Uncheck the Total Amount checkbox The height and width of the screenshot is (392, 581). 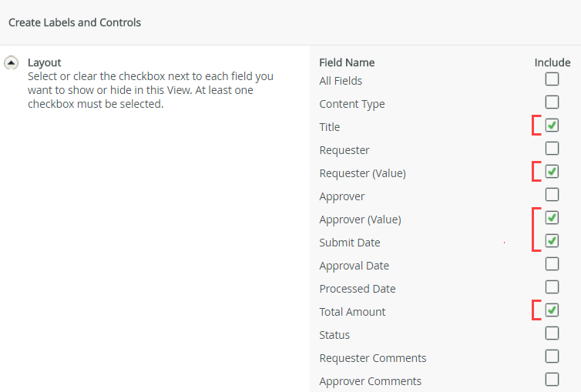(552, 310)
